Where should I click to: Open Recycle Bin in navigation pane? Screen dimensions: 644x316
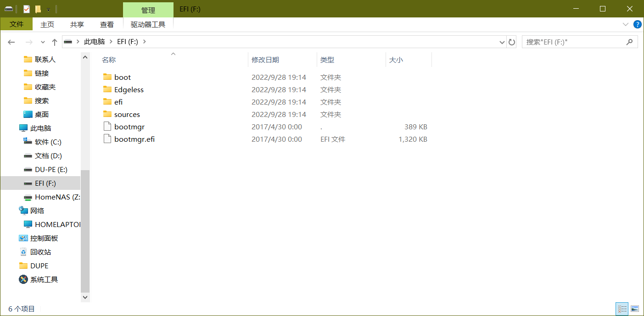40,252
